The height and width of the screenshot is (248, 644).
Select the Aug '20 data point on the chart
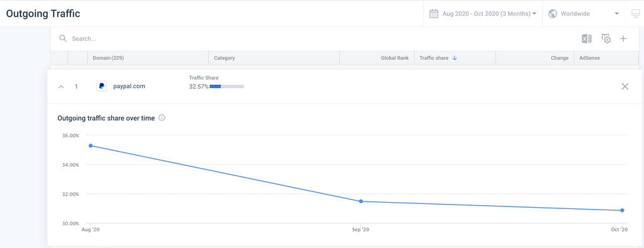91,145
